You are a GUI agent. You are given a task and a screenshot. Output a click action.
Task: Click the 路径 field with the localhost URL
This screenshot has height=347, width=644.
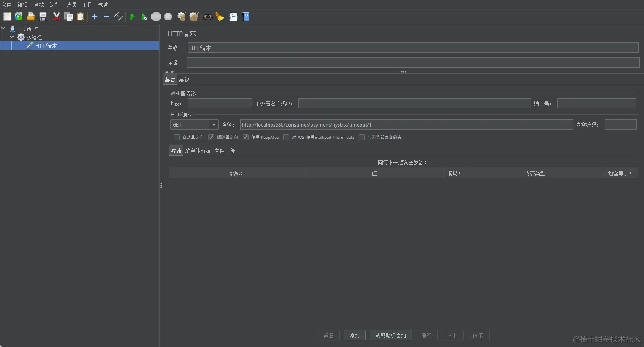tap(406, 124)
